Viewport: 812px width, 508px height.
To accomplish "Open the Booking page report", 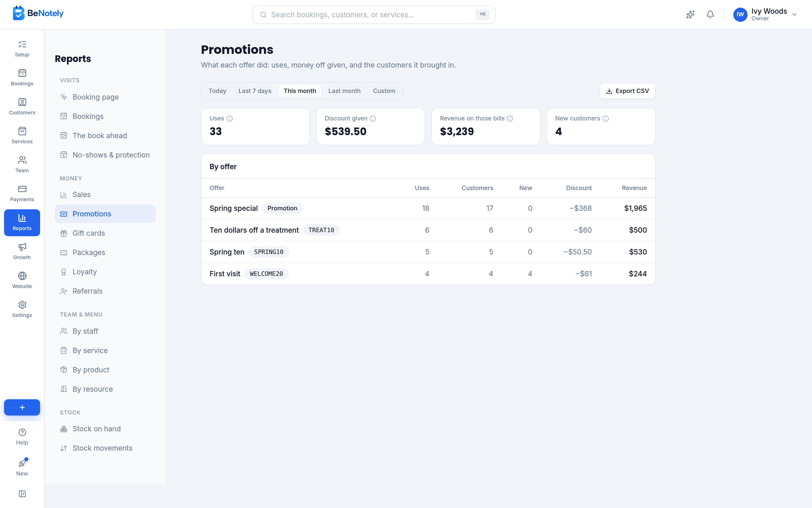I will (x=105, y=97).
